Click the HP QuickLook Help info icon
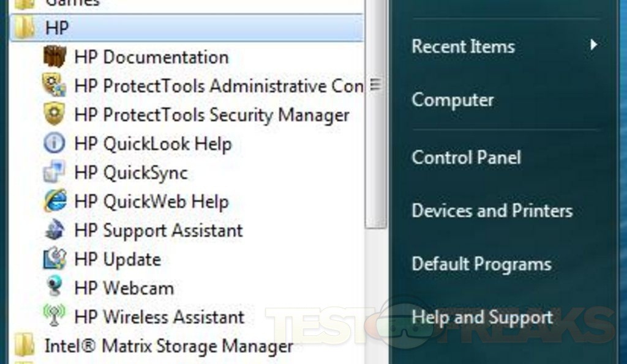The width and height of the screenshot is (627, 364). 54,144
